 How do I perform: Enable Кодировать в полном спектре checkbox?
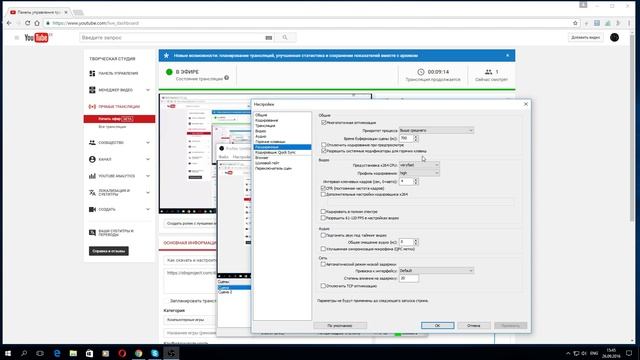point(323,212)
